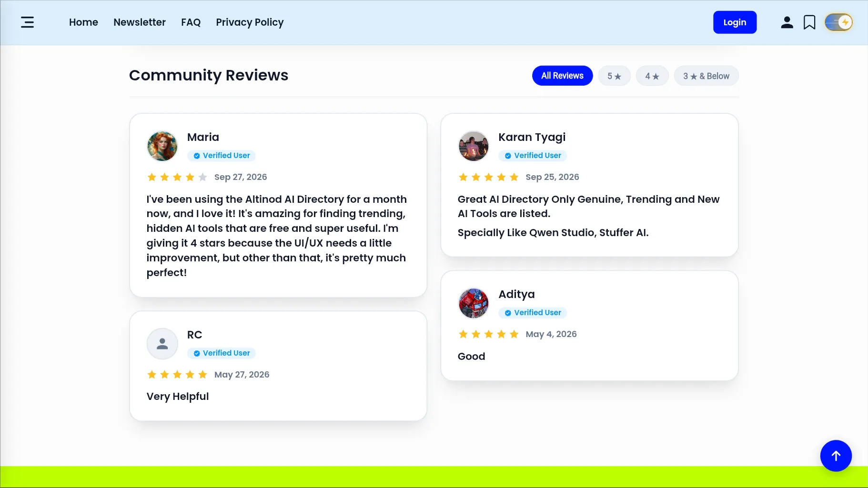Viewport: 868px width, 488px height.
Task: Click the star rating on Aditya's review
Action: (x=488, y=334)
